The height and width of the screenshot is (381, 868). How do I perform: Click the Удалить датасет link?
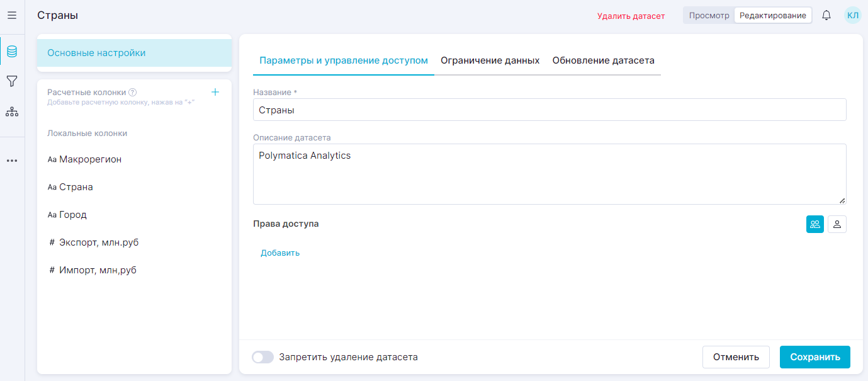631,16
